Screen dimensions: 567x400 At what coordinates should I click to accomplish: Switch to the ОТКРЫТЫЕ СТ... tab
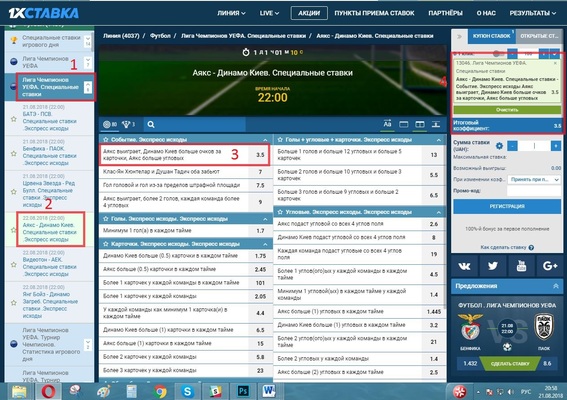pos(539,36)
